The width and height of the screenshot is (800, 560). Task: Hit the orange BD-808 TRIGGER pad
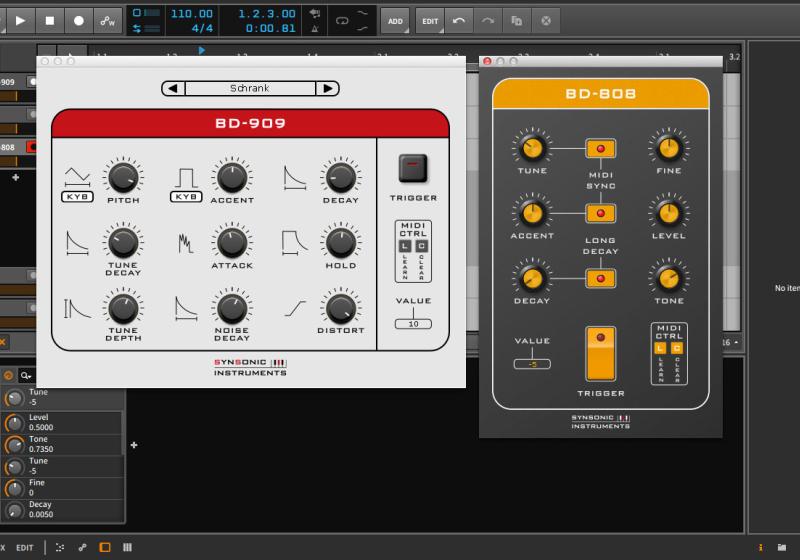[x=601, y=354]
